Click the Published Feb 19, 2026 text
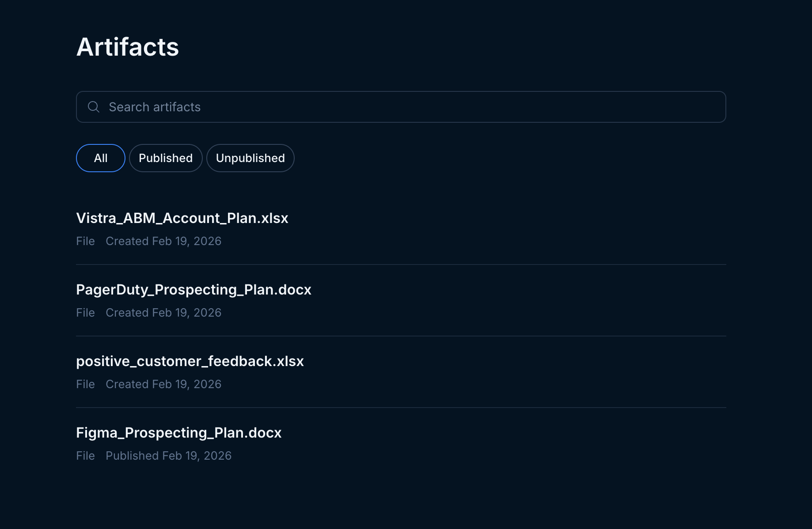 [168, 456]
